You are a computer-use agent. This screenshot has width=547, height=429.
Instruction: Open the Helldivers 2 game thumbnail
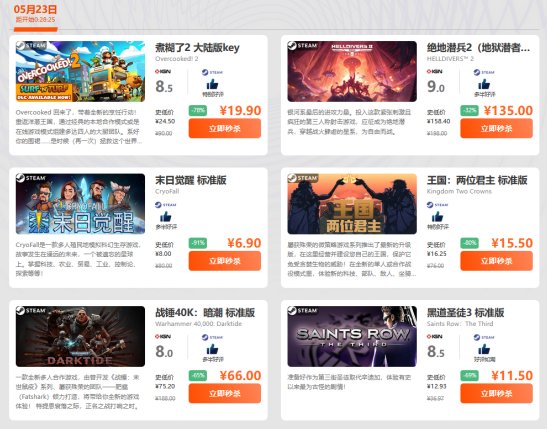pos(352,71)
